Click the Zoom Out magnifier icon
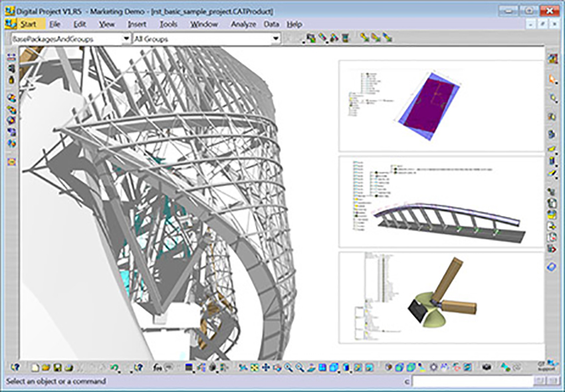 (300, 367)
